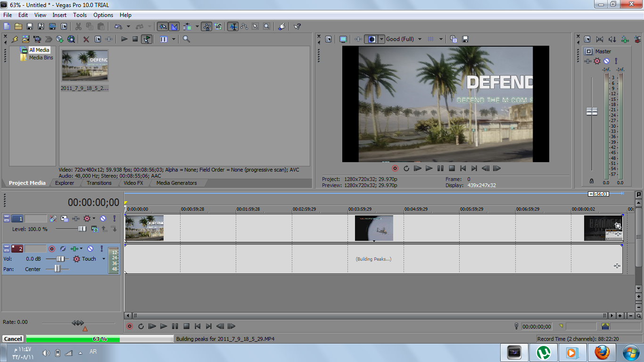Click Get Media from Web icon
The image size is (644, 362).
tap(71, 39)
